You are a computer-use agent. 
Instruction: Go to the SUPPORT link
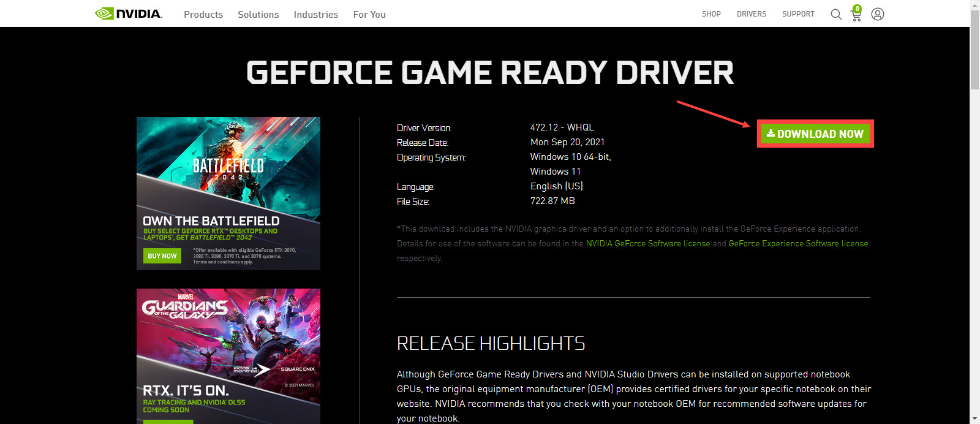pyautogui.click(x=798, y=14)
